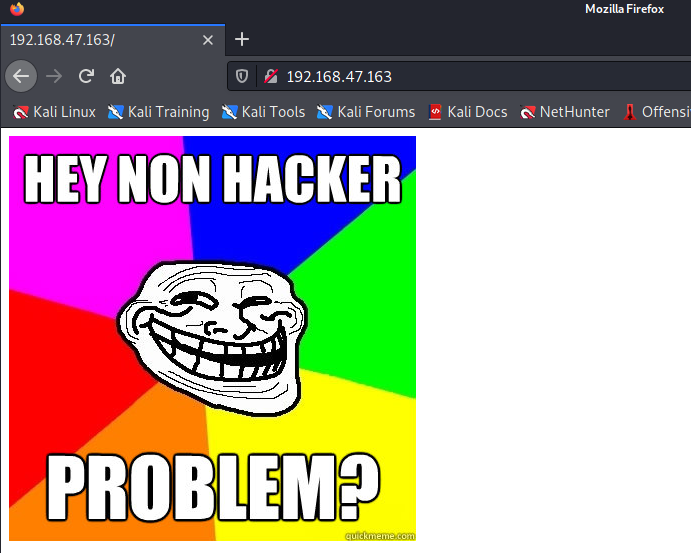The image size is (691, 553).
Task: Open the Kali Tools bookmark
Action: pyautogui.click(x=263, y=112)
